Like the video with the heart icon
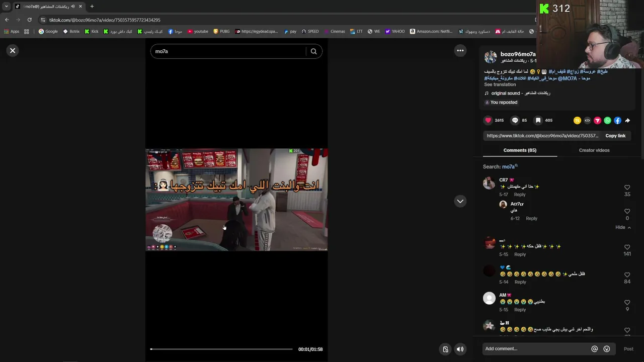The width and height of the screenshot is (644, 362). tap(488, 121)
